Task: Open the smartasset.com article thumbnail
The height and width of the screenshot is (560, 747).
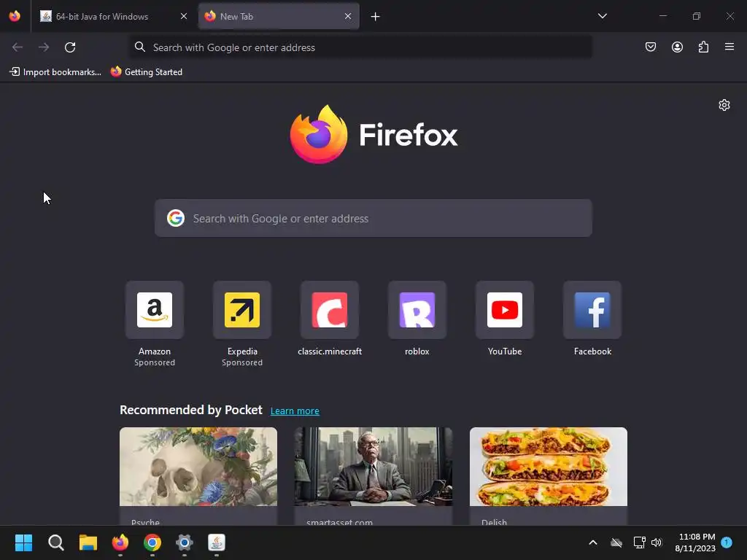Action: coord(373,466)
